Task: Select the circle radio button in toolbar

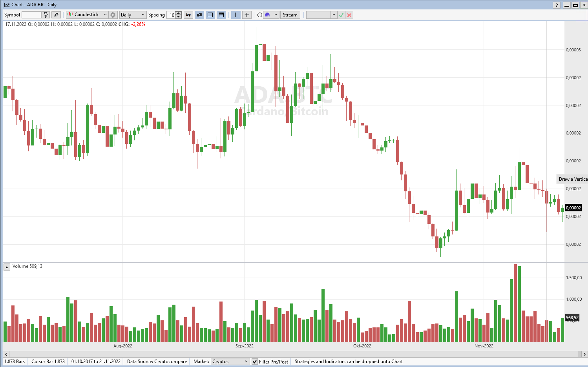Action: point(259,15)
